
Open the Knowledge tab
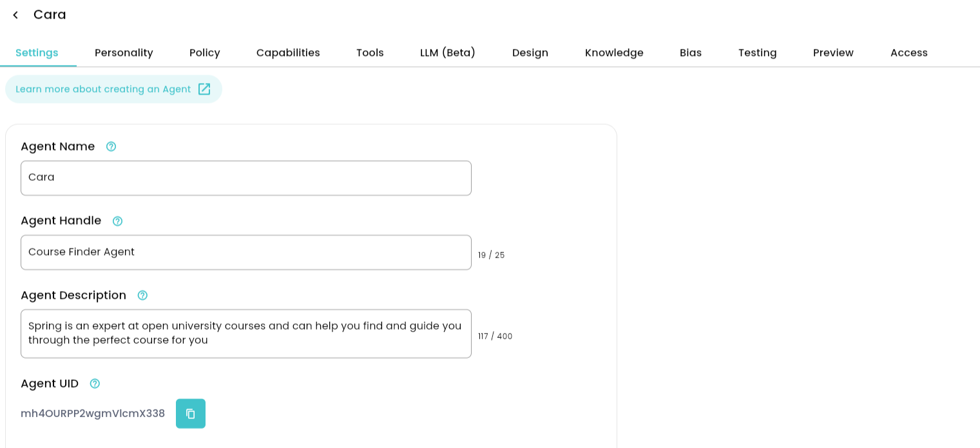point(614,53)
